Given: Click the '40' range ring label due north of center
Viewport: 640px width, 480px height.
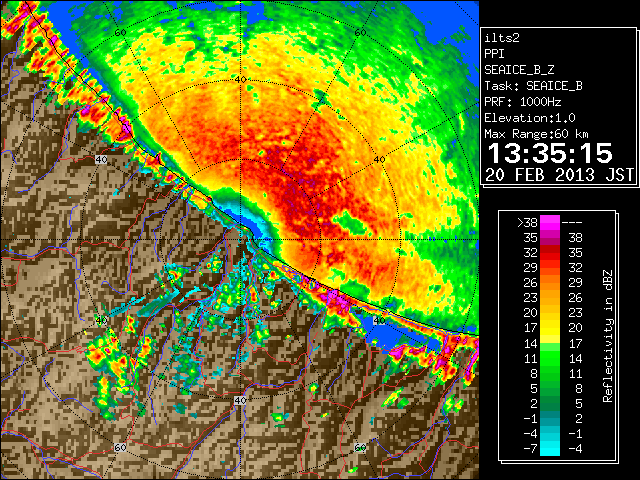Looking at the screenshot, I should (240, 80).
